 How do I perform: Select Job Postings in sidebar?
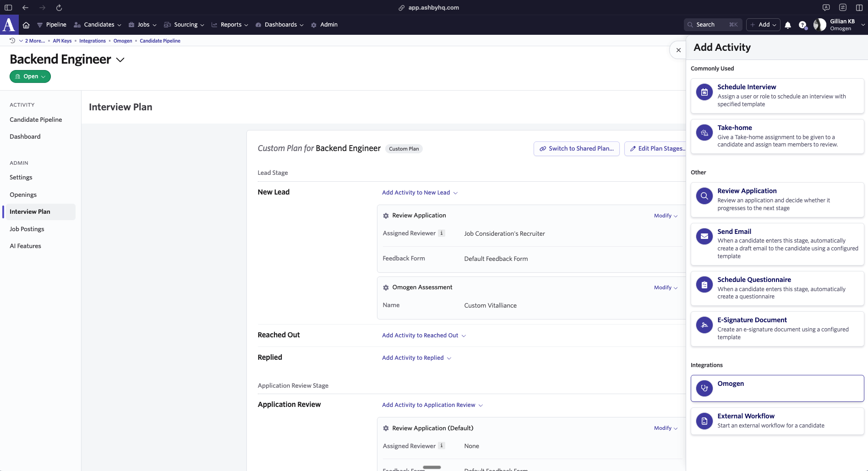click(x=27, y=229)
